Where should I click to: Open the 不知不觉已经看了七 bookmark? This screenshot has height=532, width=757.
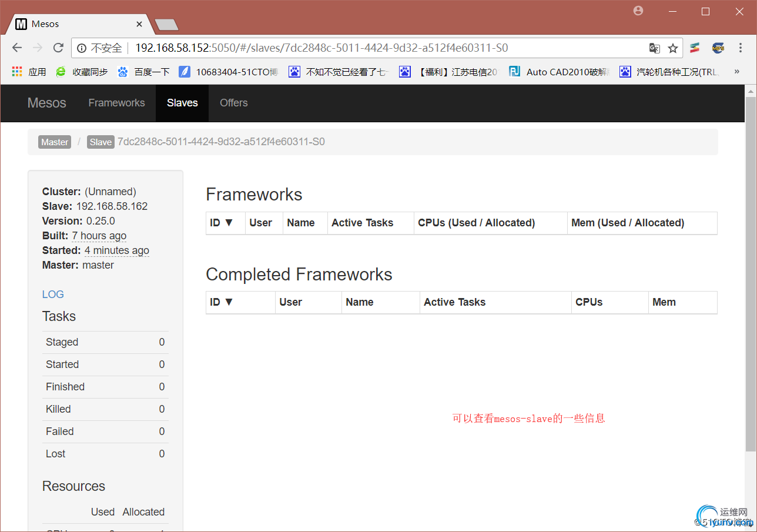tap(339, 72)
